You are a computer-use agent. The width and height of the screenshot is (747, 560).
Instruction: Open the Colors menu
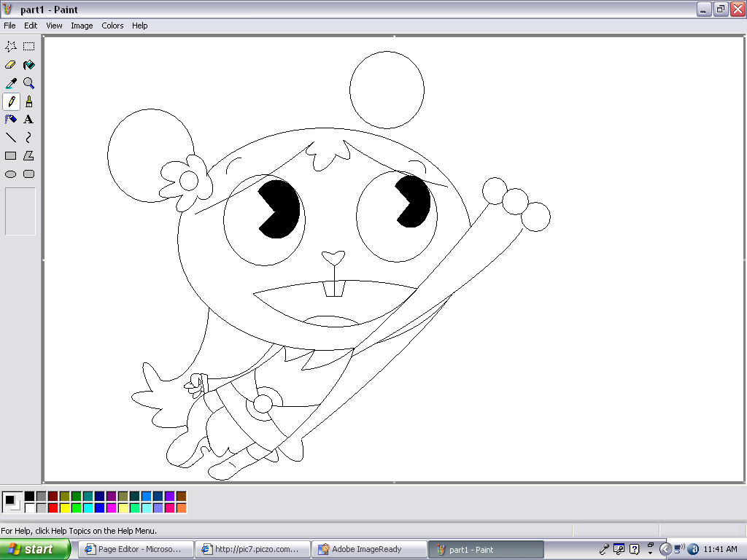point(112,26)
